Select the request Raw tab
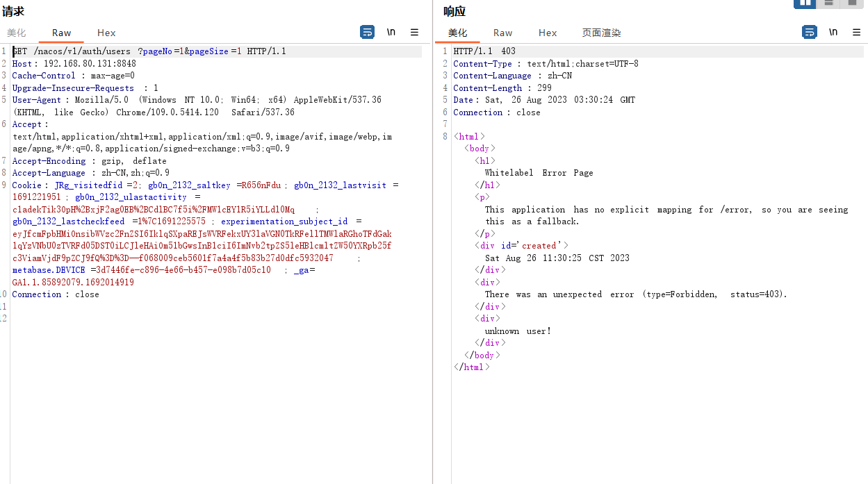Image resolution: width=868 pixels, height=484 pixels. click(61, 33)
